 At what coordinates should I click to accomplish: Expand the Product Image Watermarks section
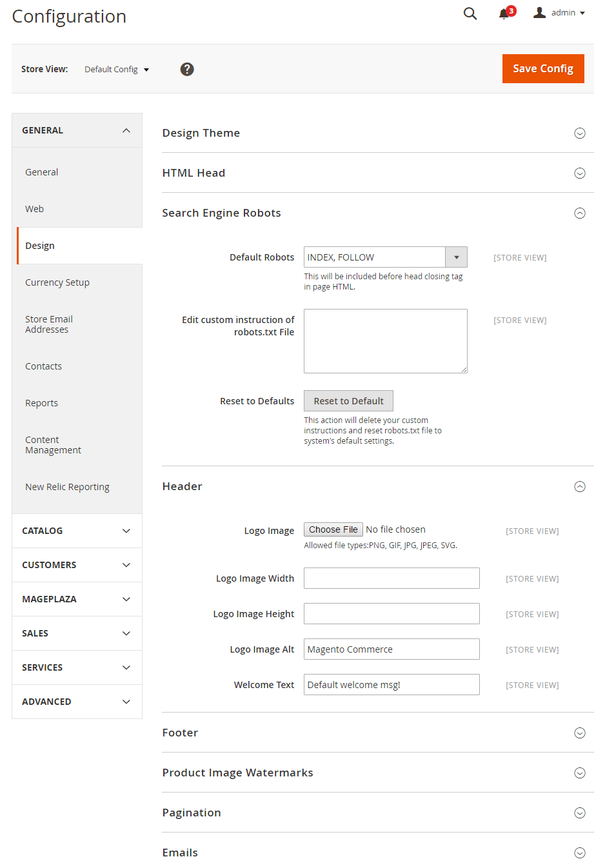point(579,773)
